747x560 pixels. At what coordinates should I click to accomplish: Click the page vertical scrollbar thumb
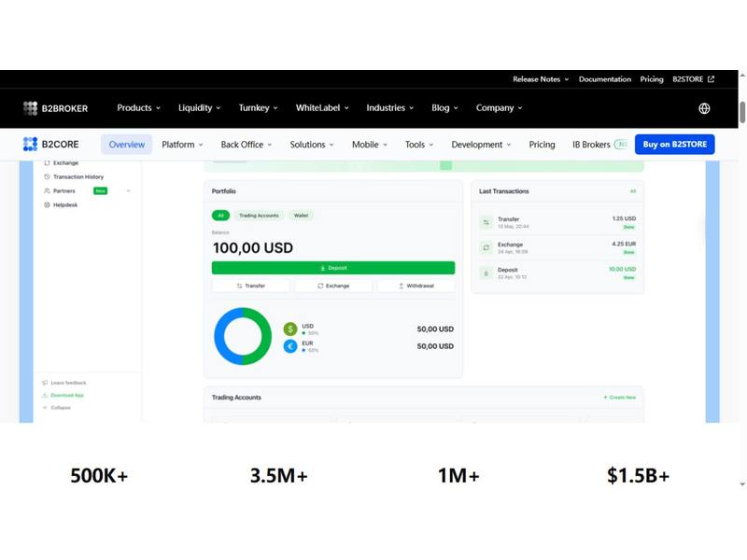[742, 112]
